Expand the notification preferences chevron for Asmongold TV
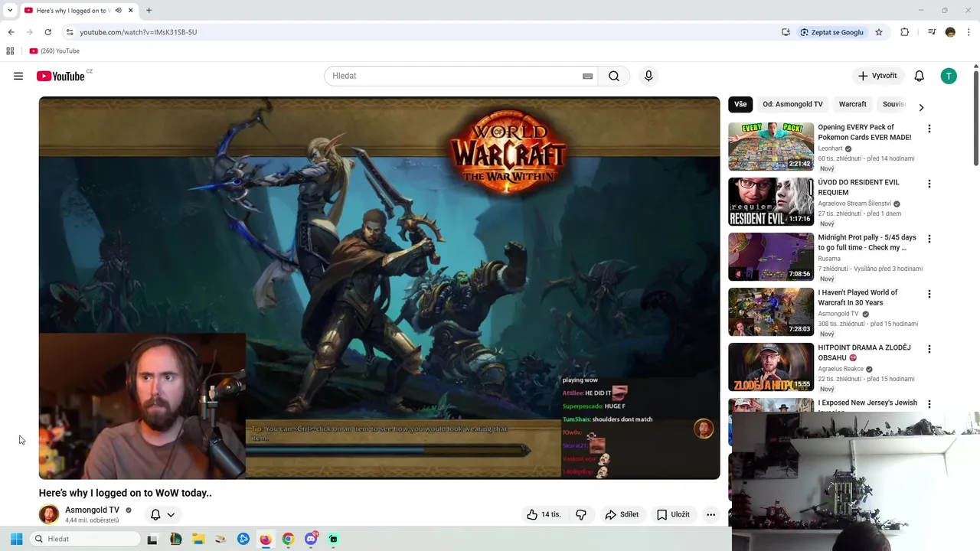 pyautogui.click(x=171, y=515)
